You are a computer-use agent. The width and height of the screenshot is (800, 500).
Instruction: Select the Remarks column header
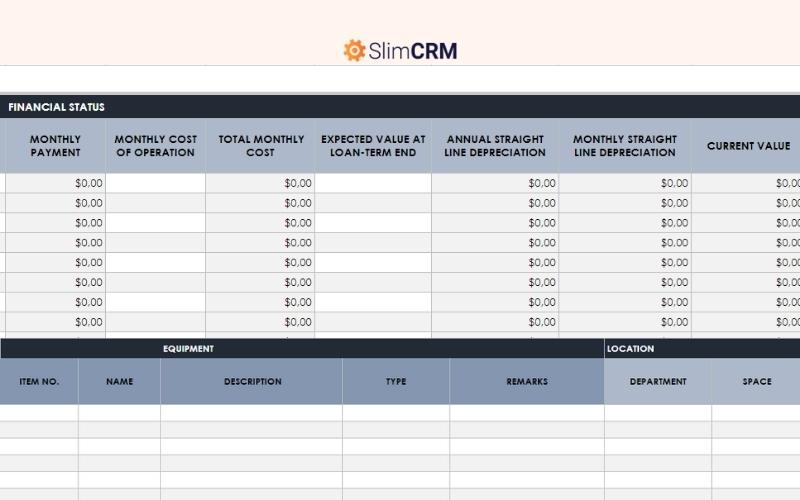pos(526,381)
